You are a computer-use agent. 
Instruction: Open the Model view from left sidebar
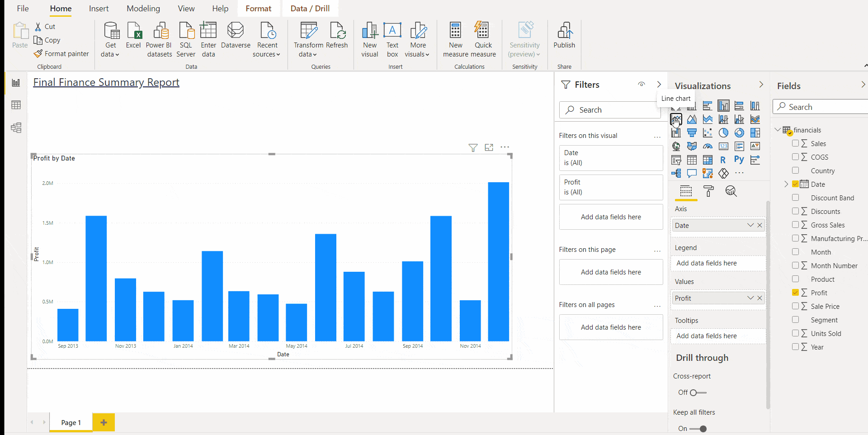[16, 128]
